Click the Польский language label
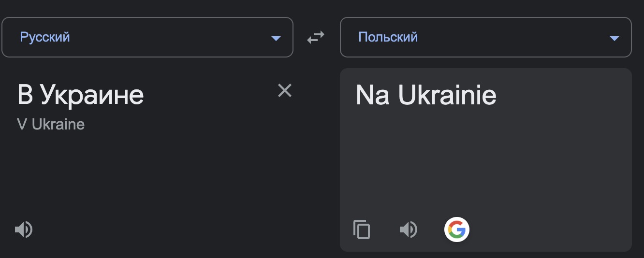 coord(388,37)
